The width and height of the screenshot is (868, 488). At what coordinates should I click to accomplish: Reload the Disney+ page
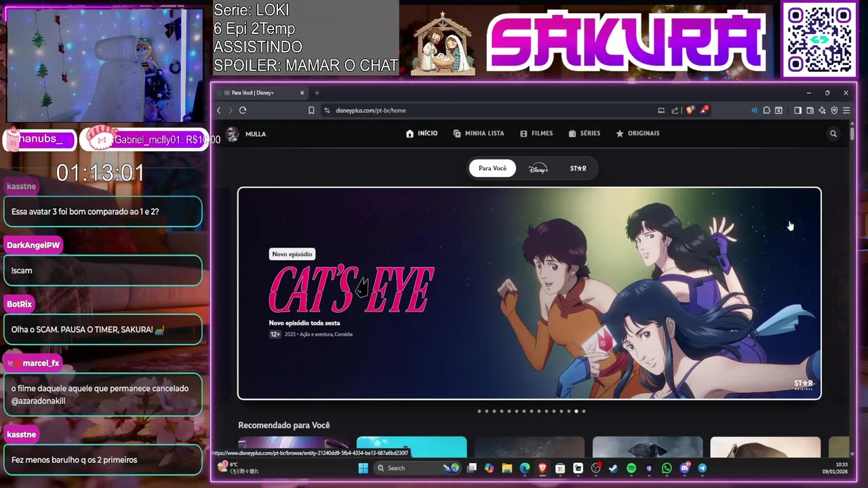point(243,110)
